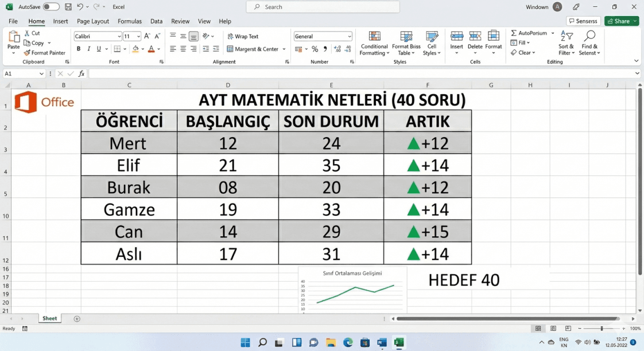
Task: Click the middle align icon
Action: point(183,36)
